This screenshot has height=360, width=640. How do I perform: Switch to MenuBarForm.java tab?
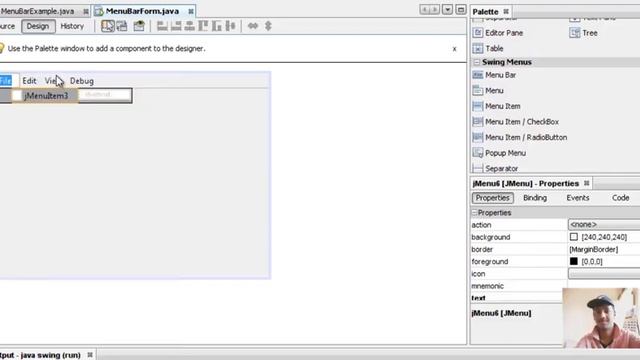coord(142,11)
